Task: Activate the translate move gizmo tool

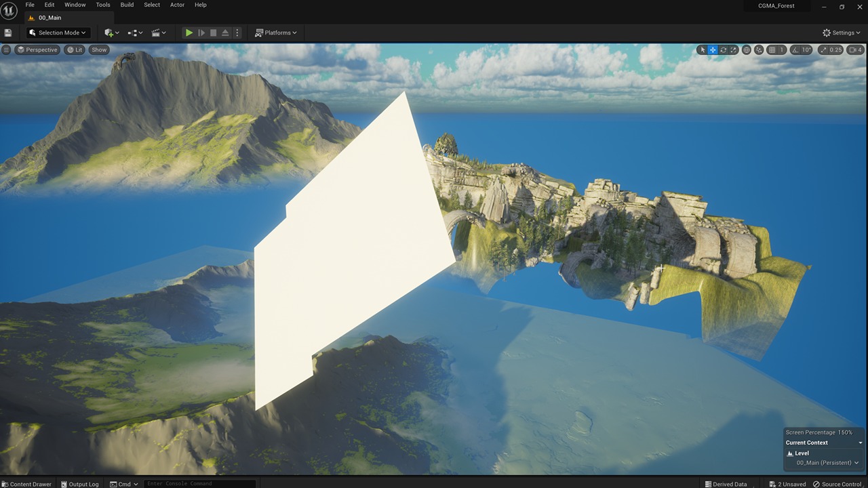Action: tap(713, 50)
